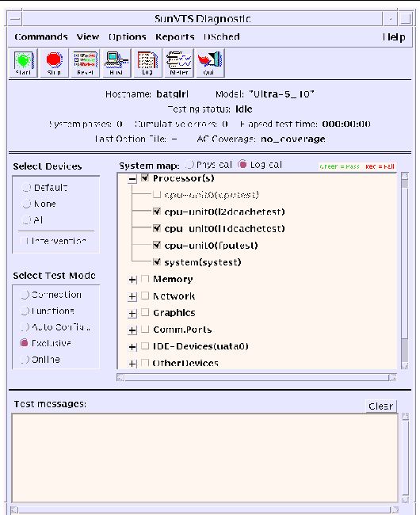The height and width of the screenshot is (515, 420).
Task: Click the Host toolbar icon
Action: coord(116,63)
